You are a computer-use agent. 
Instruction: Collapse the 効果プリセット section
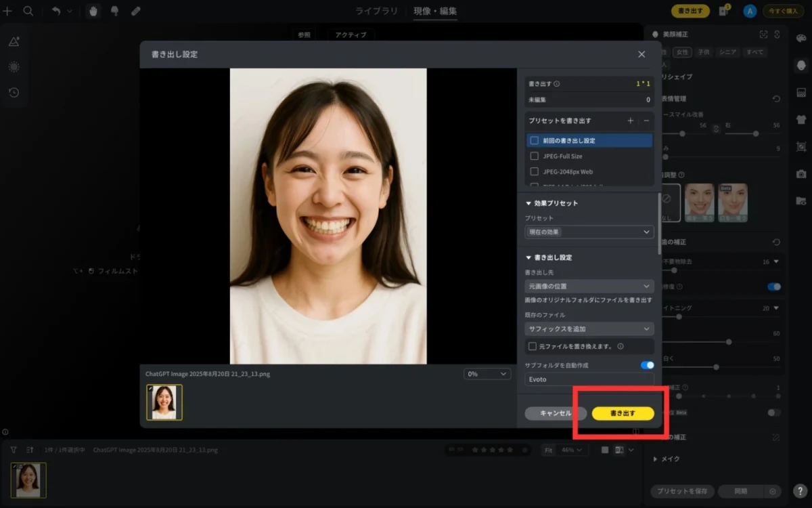coord(530,203)
